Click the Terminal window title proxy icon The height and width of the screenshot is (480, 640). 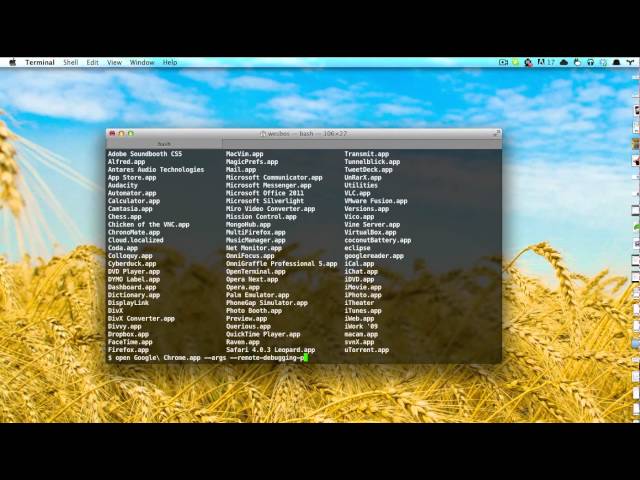263,133
